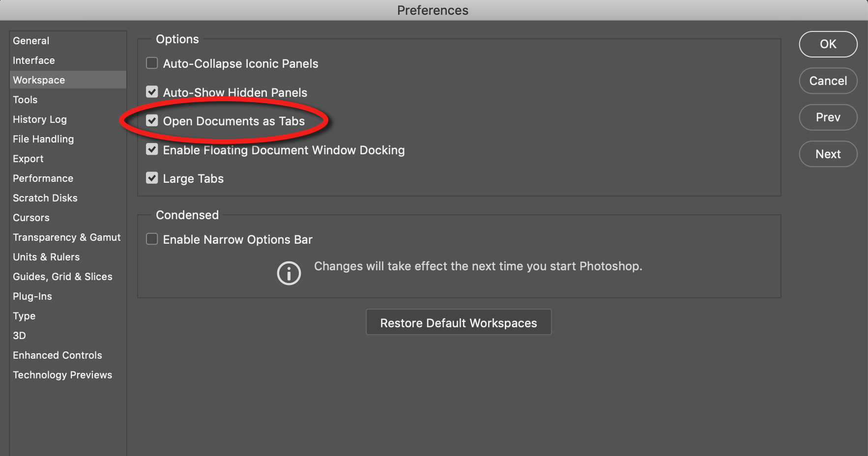
Task: Click Restore Default Workspaces
Action: pyautogui.click(x=458, y=322)
